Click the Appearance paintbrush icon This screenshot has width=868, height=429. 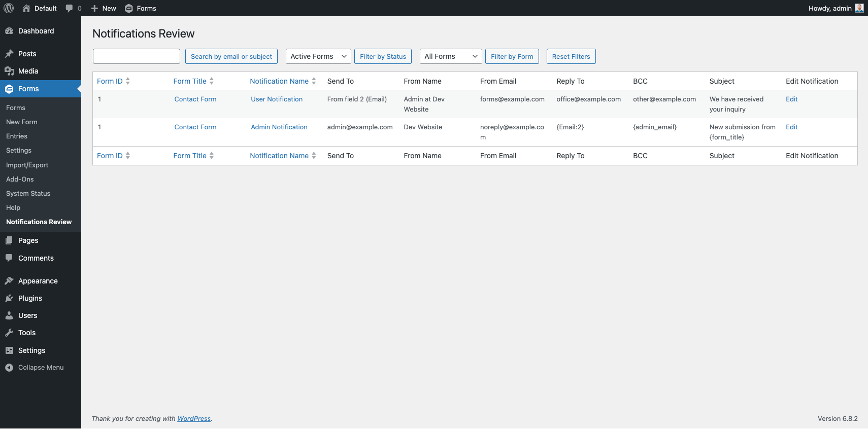9,281
